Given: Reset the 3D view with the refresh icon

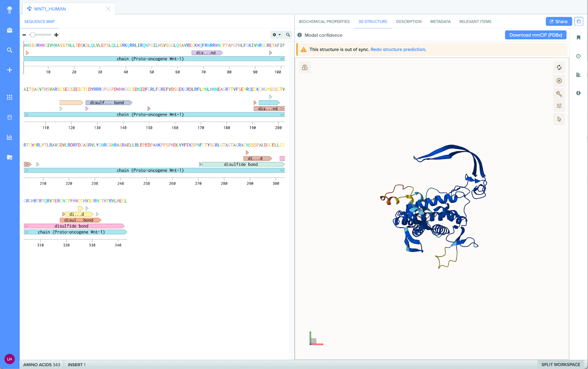Looking at the screenshot, I should click(x=559, y=68).
